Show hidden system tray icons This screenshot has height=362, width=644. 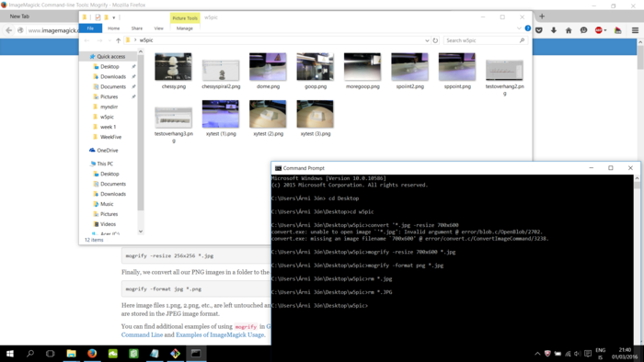click(x=537, y=354)
